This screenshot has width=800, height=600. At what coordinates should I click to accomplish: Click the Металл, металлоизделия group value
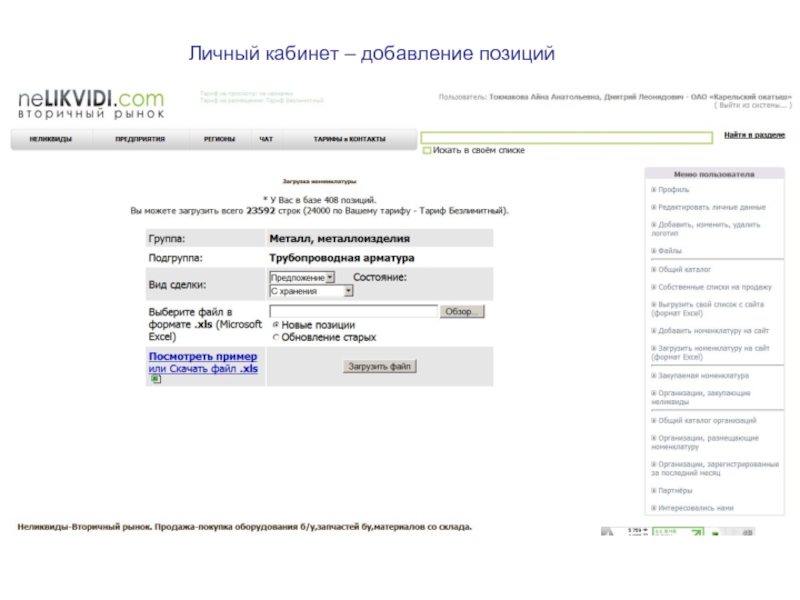pos(339,238)
